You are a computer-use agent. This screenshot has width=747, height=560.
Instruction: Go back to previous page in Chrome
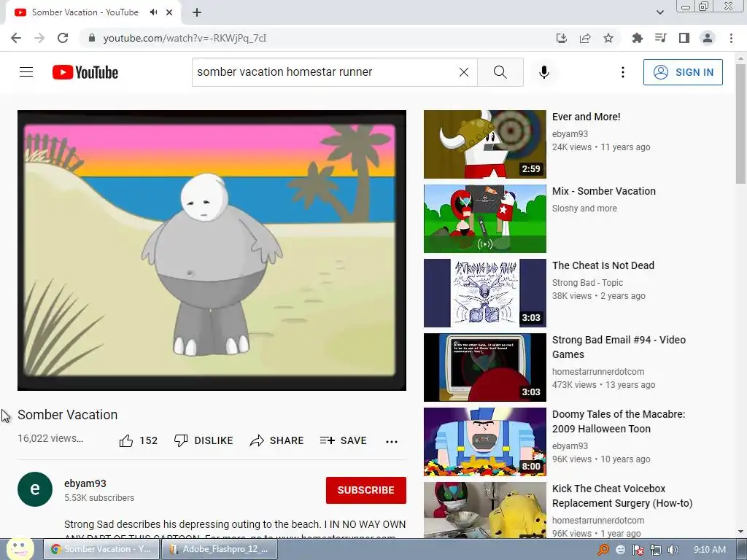click(x=16, y=38)
